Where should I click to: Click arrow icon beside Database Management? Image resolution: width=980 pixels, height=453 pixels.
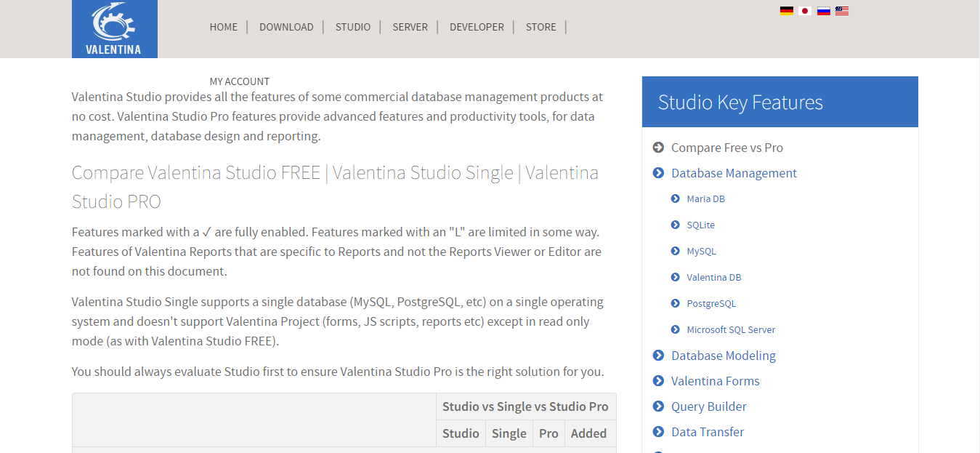658,173
